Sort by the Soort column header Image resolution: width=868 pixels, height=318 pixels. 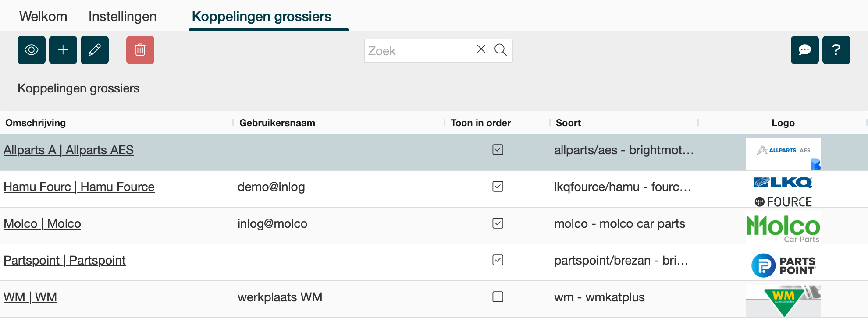click(568, 123)
